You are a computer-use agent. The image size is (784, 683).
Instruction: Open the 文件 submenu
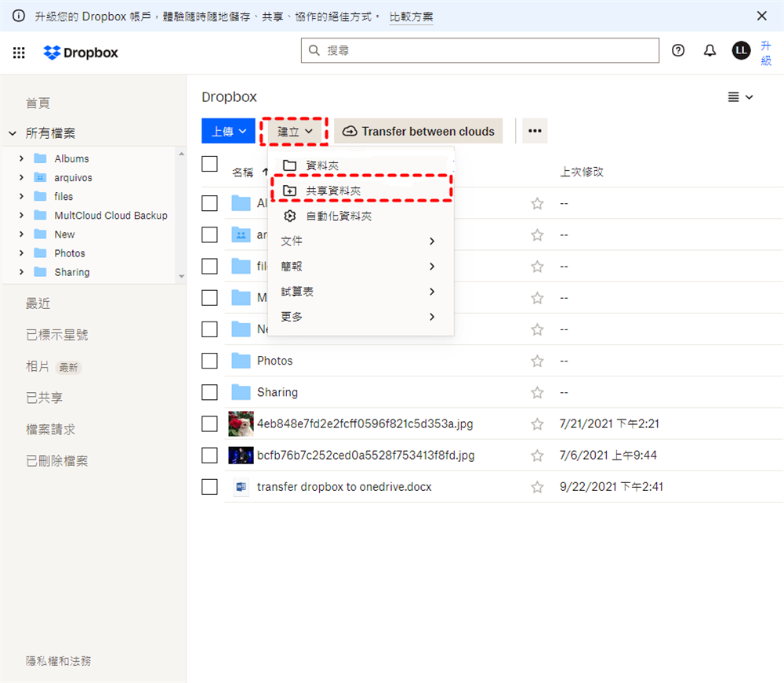(361, 241)
